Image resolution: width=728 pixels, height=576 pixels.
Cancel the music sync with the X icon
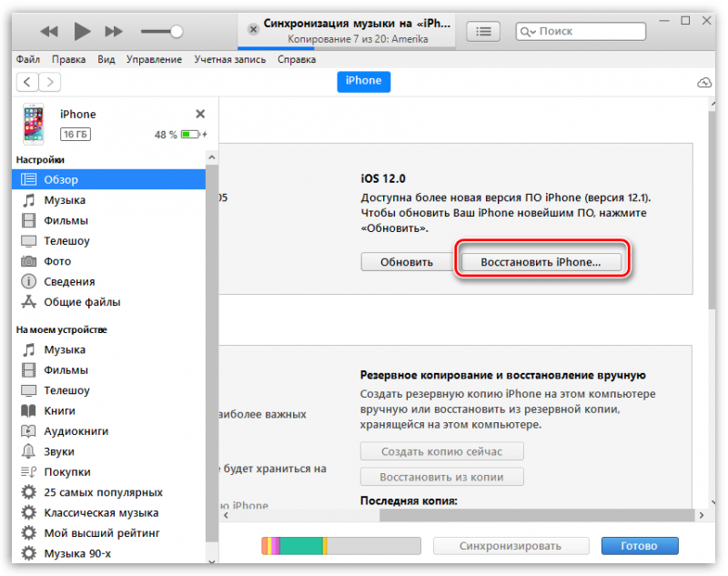coord(253,29)
